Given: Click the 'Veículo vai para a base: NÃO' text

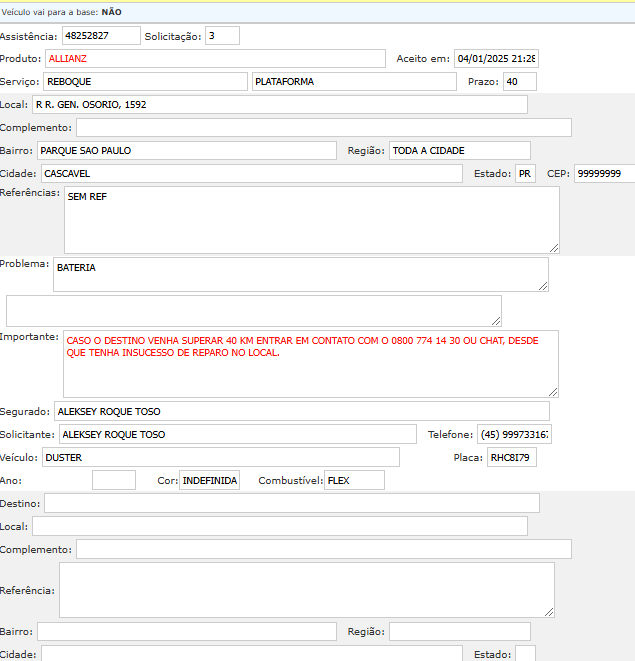Looking at the screenshot, I should [x=62, y=12].
